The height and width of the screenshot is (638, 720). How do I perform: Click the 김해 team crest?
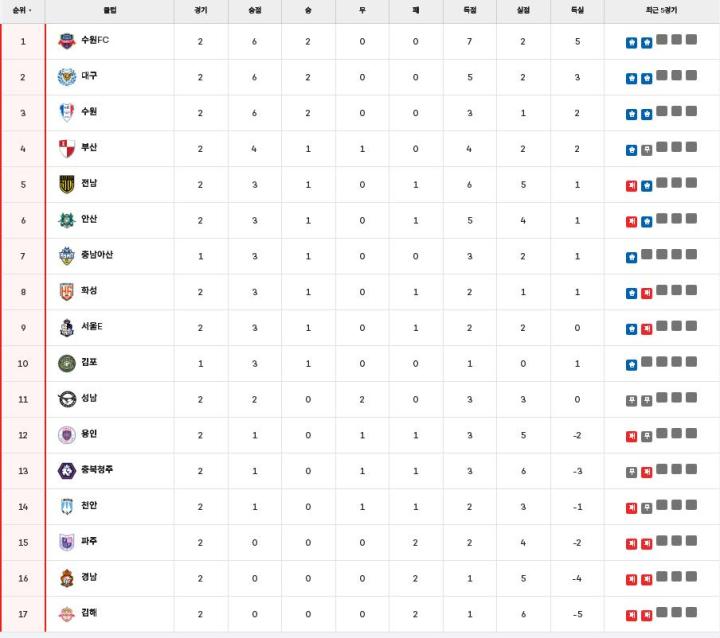coord(67,614)
